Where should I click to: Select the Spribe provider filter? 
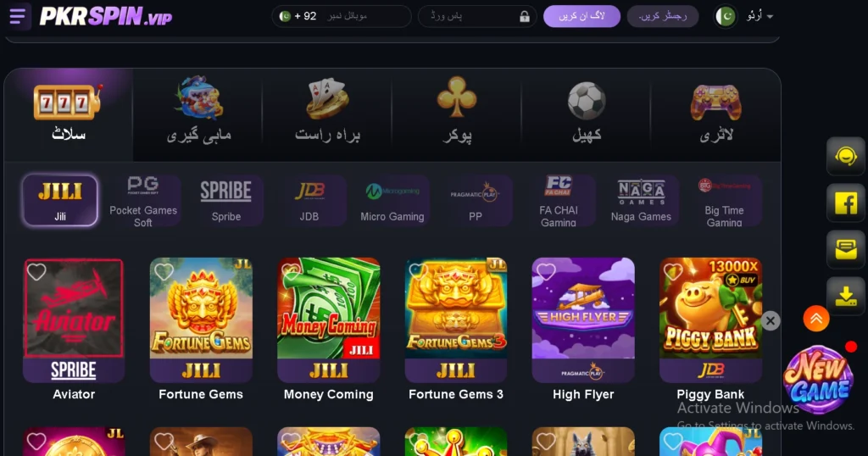[x=225, y=200]
